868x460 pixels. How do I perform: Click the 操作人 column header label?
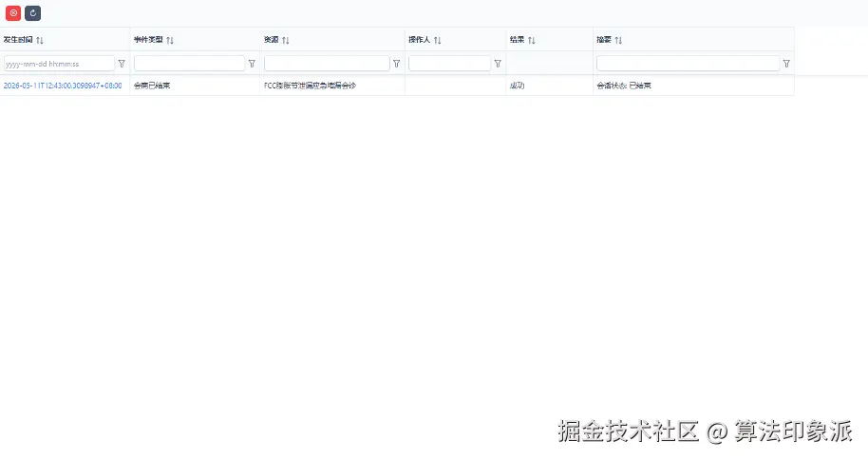pyautogui.click(x=419, y=40)
